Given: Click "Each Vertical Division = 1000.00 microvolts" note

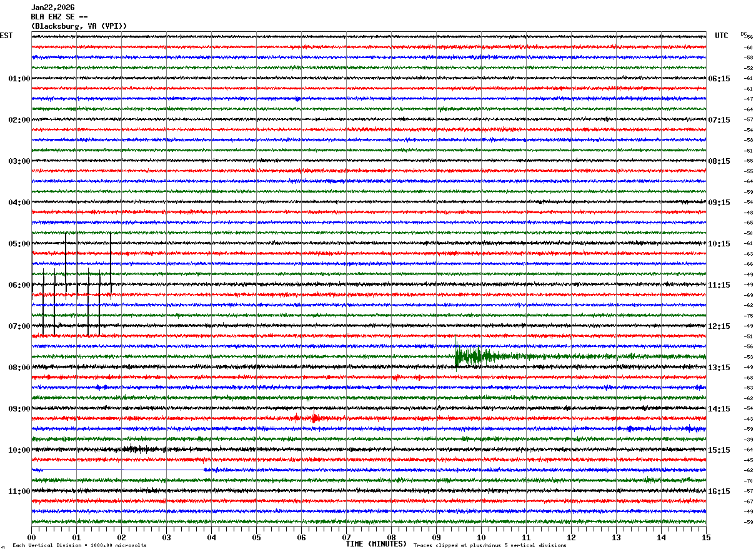Looking at the screenshot, I should [x=79, y=546].
